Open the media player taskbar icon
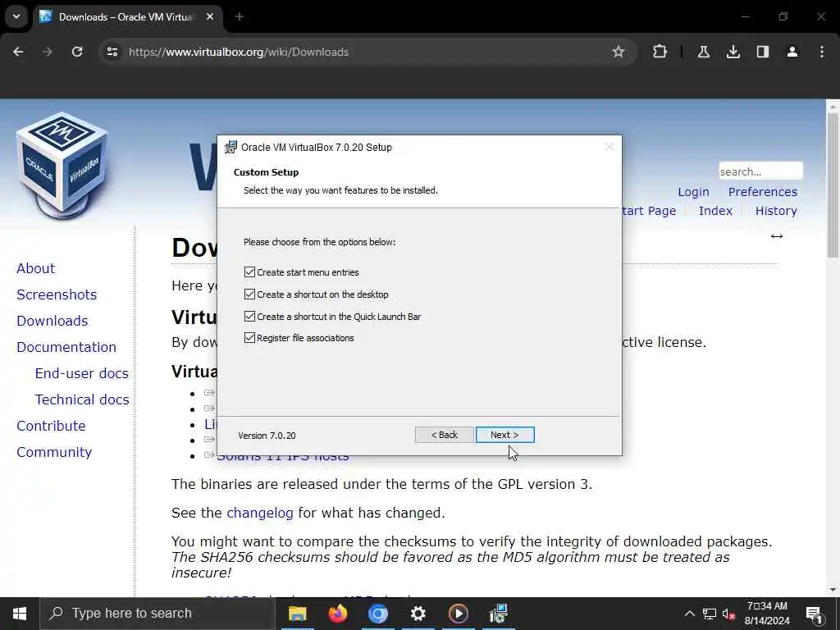840x630 pixels. tap(458, 614)
